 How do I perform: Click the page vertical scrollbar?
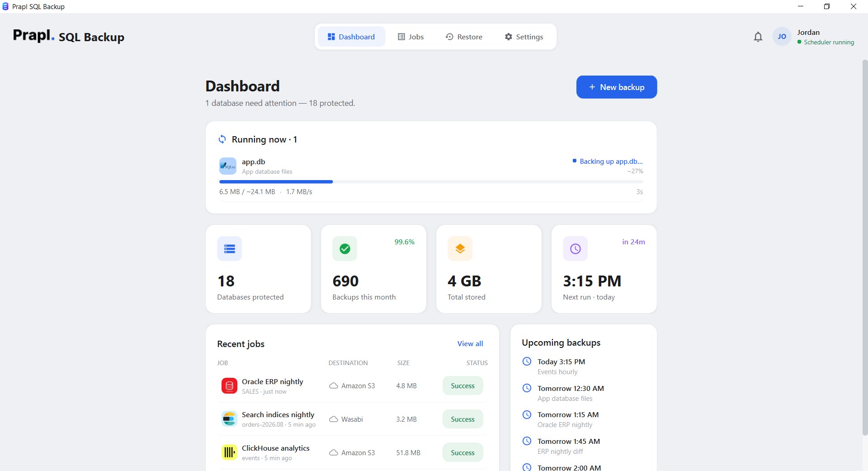click(x=865, y=247)
